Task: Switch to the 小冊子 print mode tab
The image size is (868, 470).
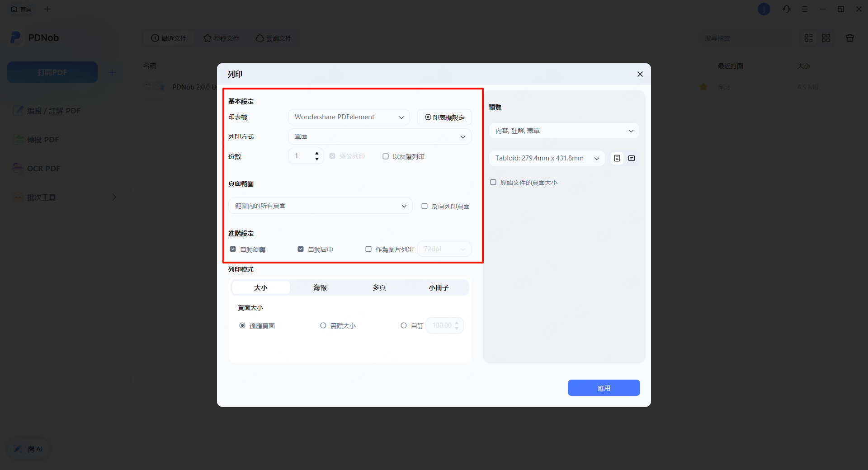Action: (439, 287)
